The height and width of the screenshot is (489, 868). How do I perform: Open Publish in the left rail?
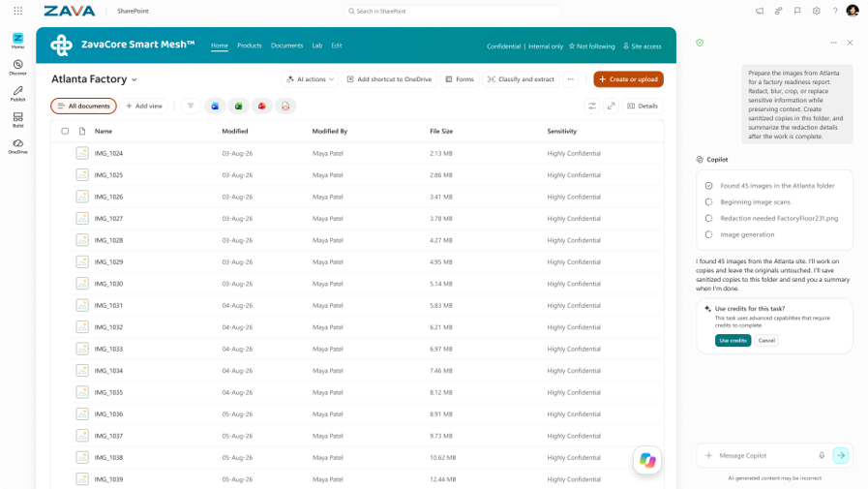(x=17, y=93)
